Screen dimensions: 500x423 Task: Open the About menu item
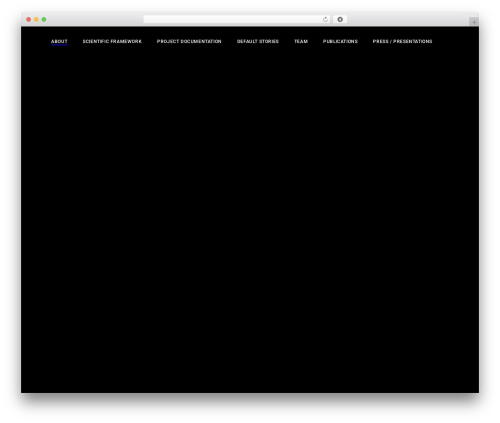(59, 41)
